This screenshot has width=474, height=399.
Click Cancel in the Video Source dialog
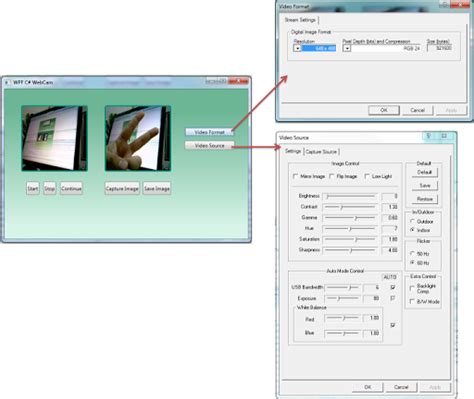401,387
